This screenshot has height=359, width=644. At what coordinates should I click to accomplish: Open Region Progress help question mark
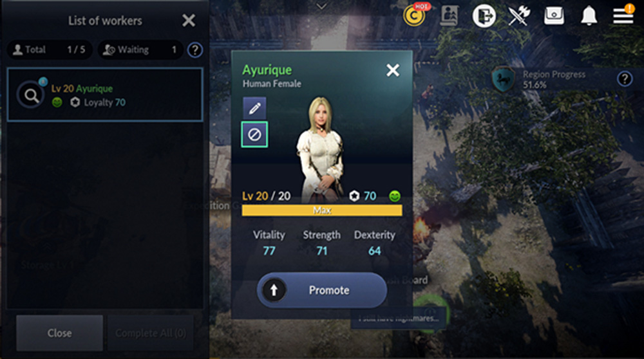[x=625, y=78]
